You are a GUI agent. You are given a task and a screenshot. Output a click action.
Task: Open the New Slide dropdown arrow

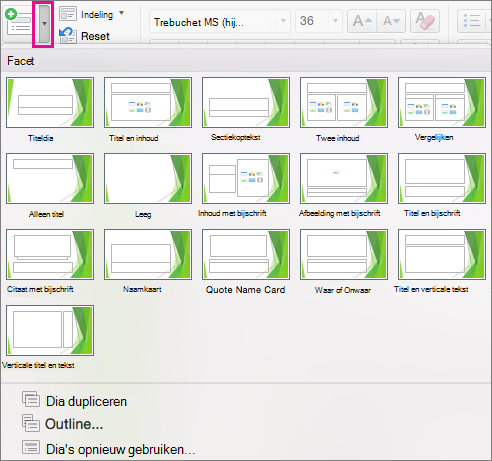[x=44, y=24]
